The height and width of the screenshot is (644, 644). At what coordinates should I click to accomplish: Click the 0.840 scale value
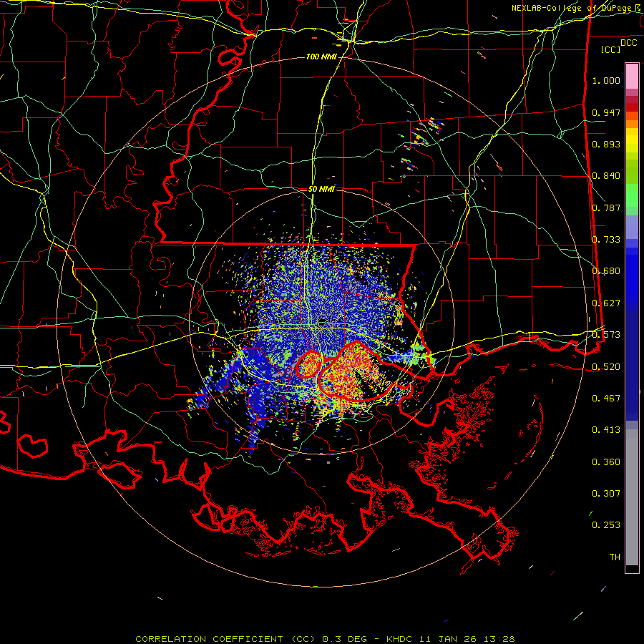pyautogui.click(x=606, y=176)
